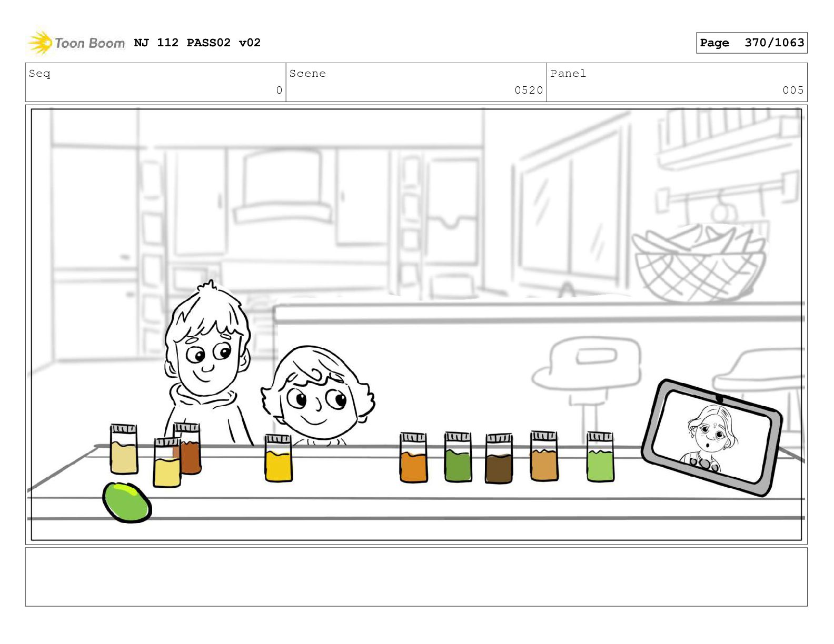Select the Seq value "0"

[279, 90]
